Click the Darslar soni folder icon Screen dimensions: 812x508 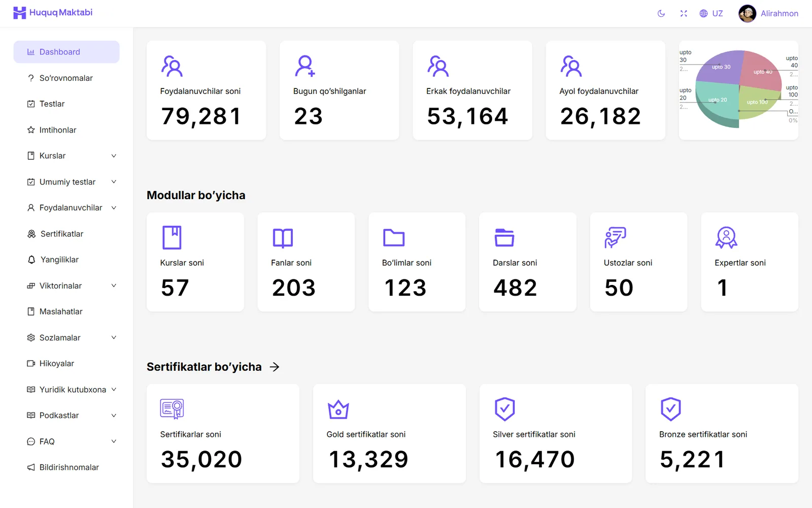coord(504,237)
